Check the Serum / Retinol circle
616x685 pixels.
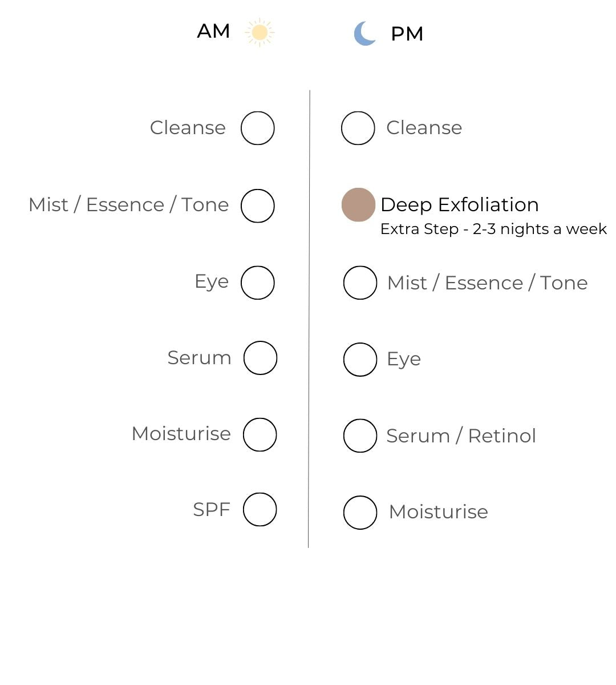pos(360,436)
